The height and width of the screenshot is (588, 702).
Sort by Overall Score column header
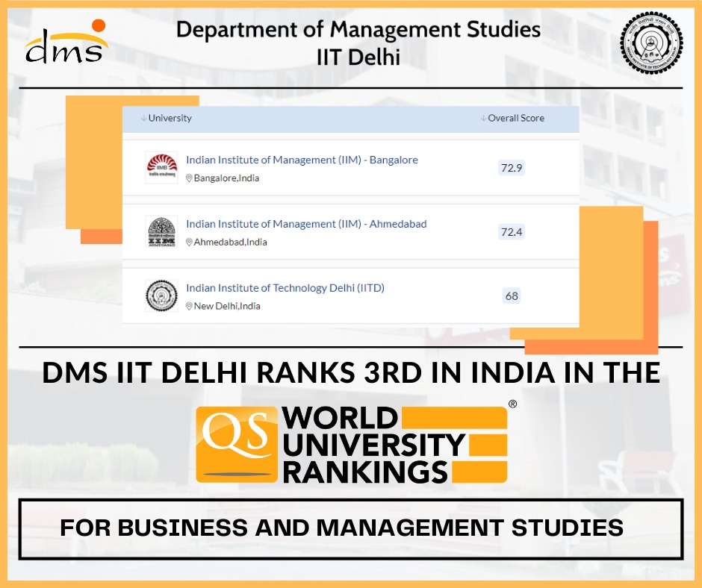click(512, 118)
